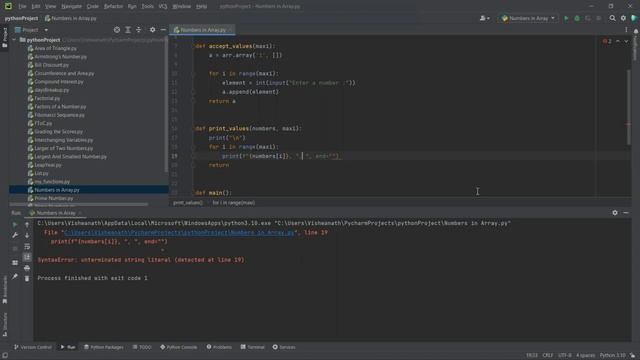Rerun program with green arrow in Run panel
This screenshot has width=640, height=360.
(15, 224)
